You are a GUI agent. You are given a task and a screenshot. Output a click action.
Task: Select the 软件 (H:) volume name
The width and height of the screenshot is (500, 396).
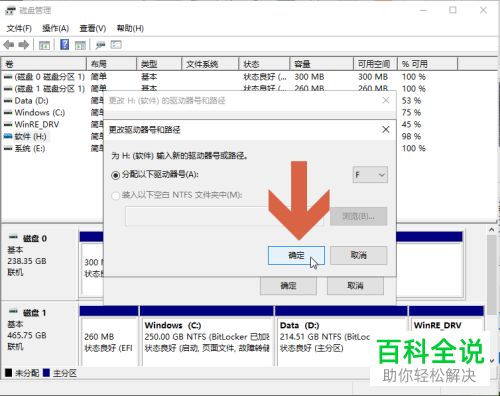(x=30, y=136)
